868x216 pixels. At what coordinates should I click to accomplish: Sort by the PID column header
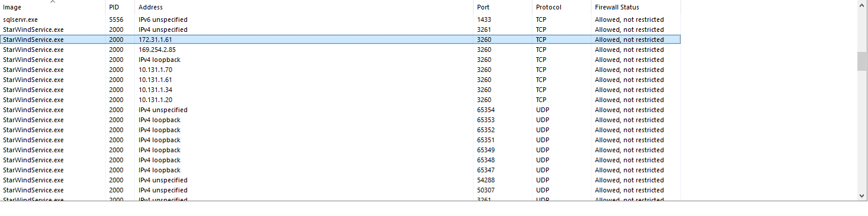pos(120,7)
